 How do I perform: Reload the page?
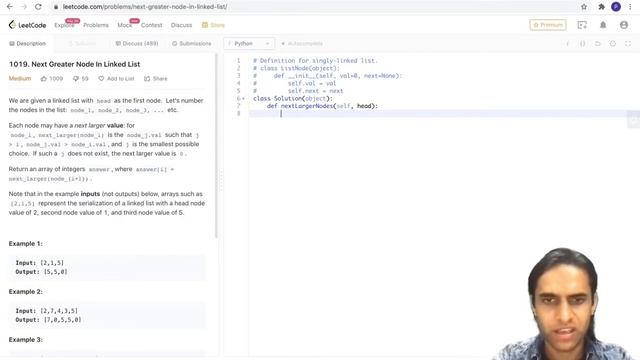(38, 7)
